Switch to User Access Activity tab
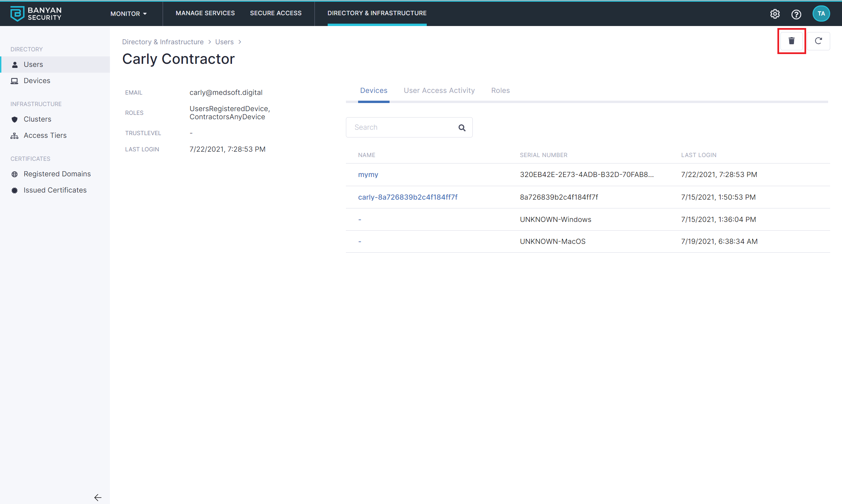Image resolution: width=842 pixels, height=504 pixels. click(439, 90)
